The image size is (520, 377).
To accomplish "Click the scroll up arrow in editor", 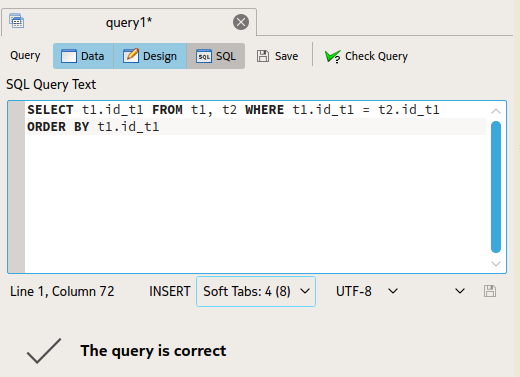I will coord(496,111).
